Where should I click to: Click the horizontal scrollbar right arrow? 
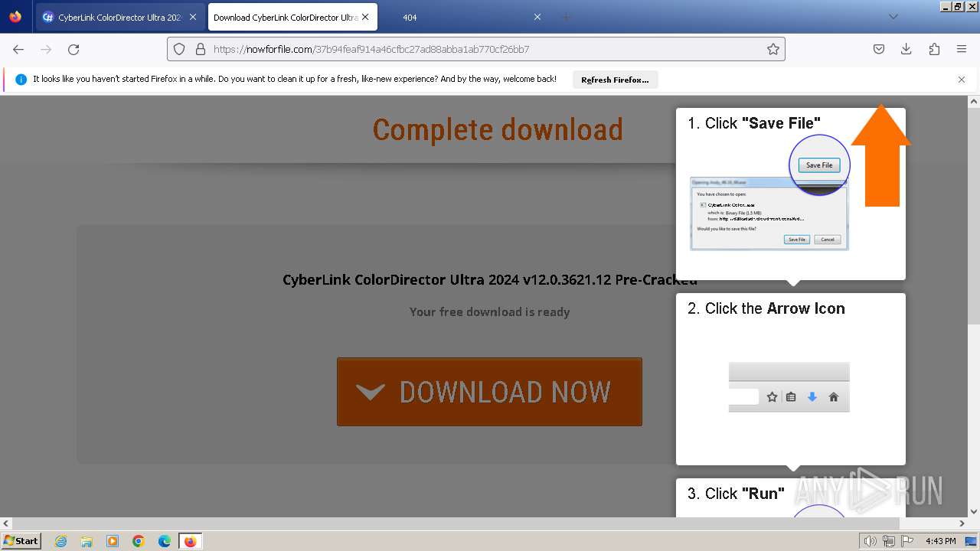click(x=962, y=523)
